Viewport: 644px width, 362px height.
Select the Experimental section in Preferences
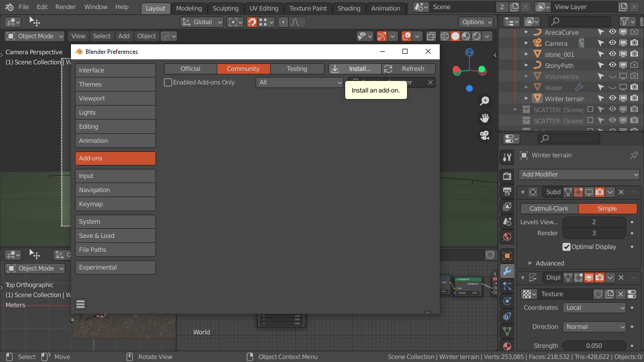(x=115, y=267)
